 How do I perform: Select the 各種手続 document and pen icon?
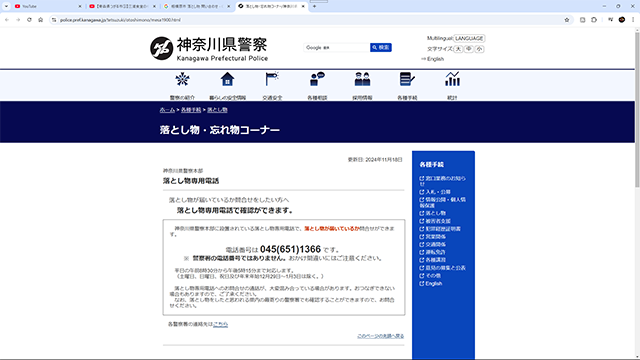click(x=407, y=79)
